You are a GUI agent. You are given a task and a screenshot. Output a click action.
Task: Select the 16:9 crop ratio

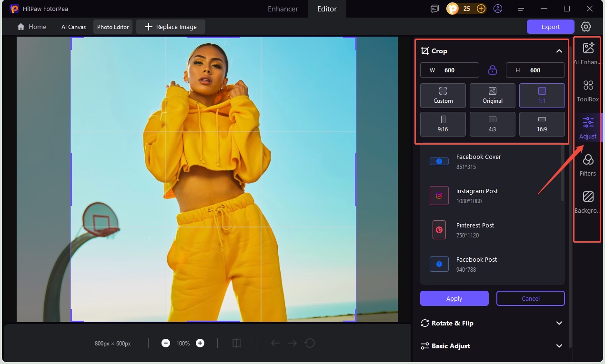click(542, 124)
